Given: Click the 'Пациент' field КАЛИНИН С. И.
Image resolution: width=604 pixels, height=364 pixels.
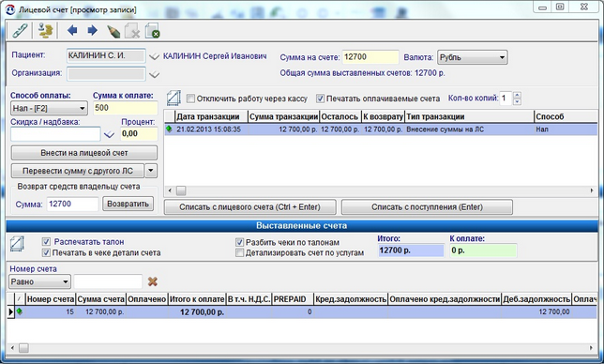Looking at the screenshot, I should pos(106,55).
